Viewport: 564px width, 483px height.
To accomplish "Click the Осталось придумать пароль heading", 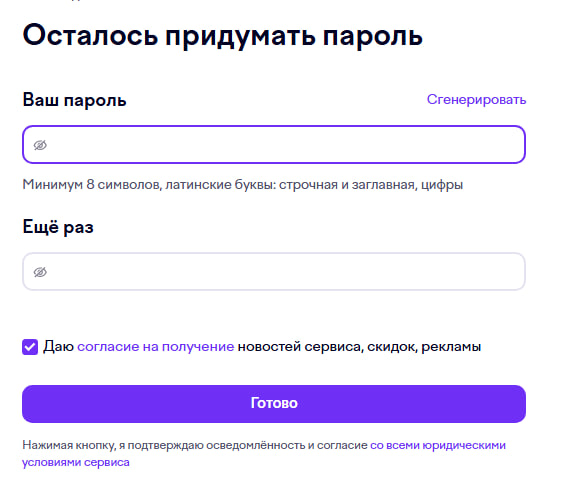I will (x=223, y=36).
